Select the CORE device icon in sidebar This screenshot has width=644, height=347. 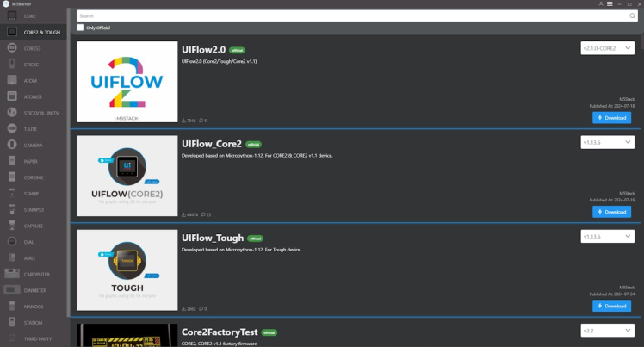[12, 15]
